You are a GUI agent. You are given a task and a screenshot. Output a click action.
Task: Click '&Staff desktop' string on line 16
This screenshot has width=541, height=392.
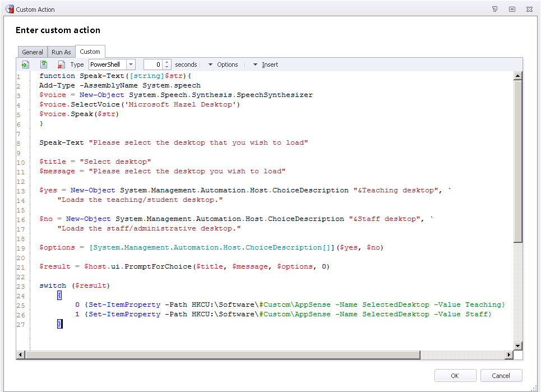click(x=385, y=219)
